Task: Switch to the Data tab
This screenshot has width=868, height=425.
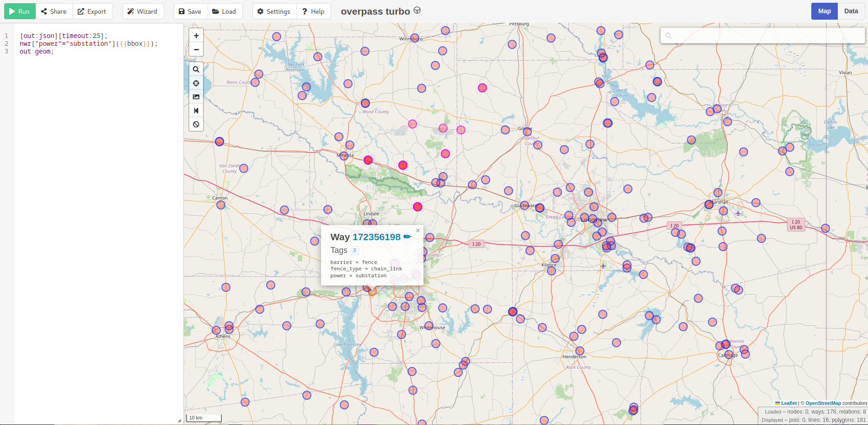Action: [x=851, y=11]
